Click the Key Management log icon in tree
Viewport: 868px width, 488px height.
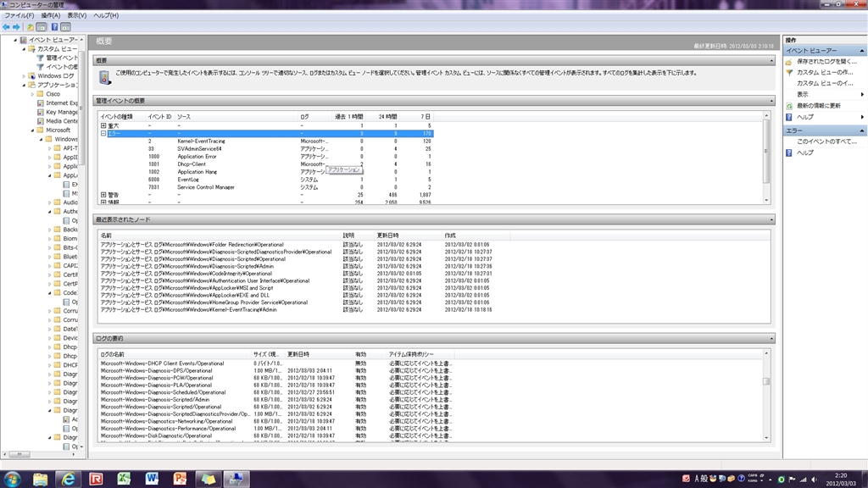click(x=40, y=112)
